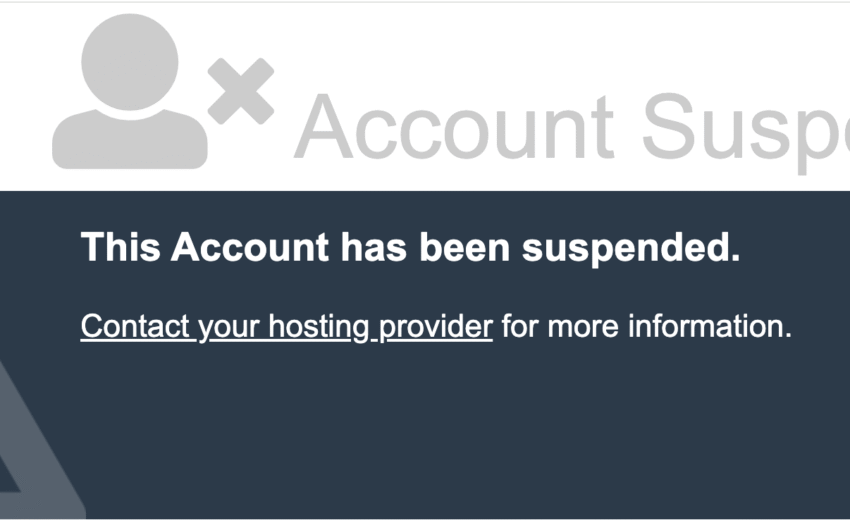Click the large gray 'Account' heading word
This screenshot has width=850, height=520.
pyautogui.click(x=454, y=126)
